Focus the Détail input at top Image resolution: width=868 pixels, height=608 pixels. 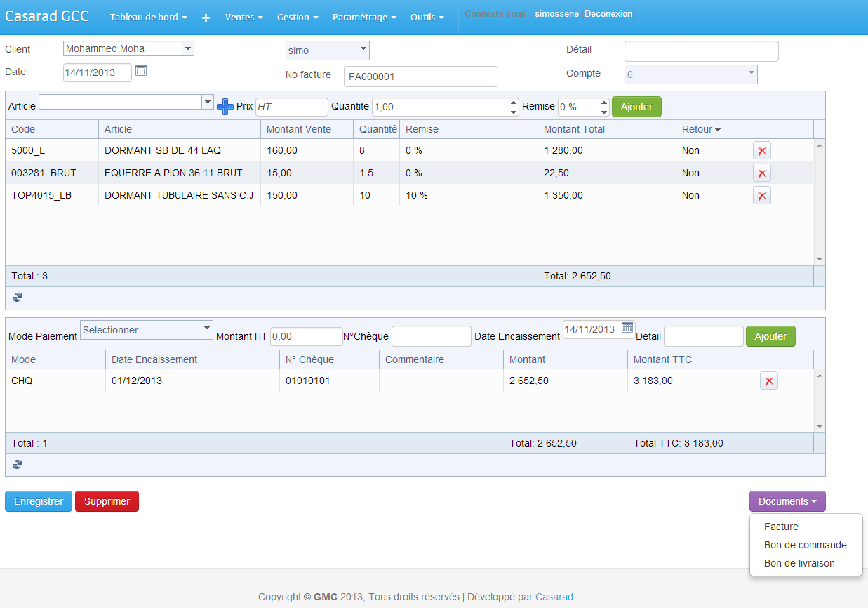(702, 51)
